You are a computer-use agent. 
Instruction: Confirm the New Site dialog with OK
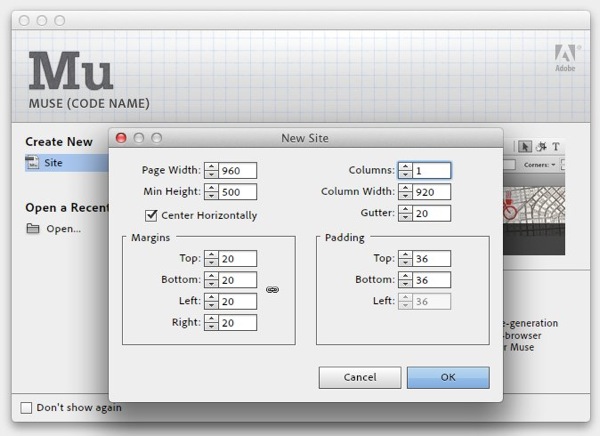(x=448, y=377)
